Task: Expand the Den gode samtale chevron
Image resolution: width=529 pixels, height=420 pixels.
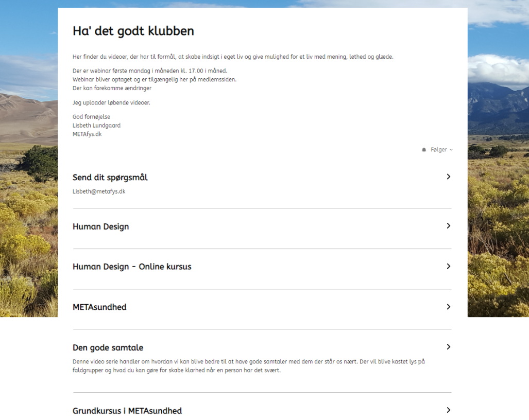Action: (x=448, y=347)
